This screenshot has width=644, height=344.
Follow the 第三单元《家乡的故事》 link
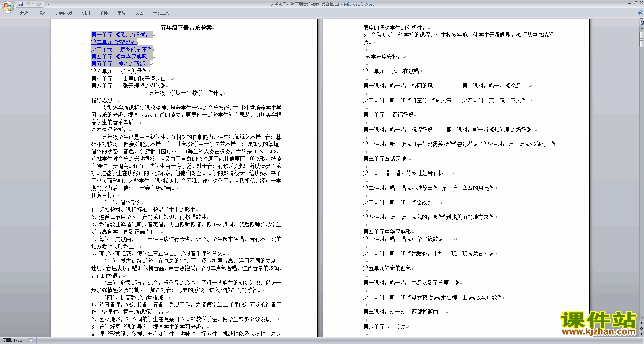coord(121,49)
